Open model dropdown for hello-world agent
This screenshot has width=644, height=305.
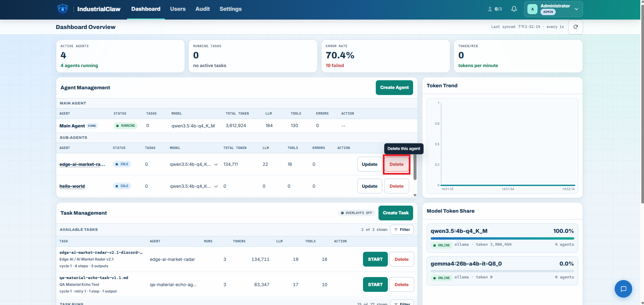click(x=216, y=186)
